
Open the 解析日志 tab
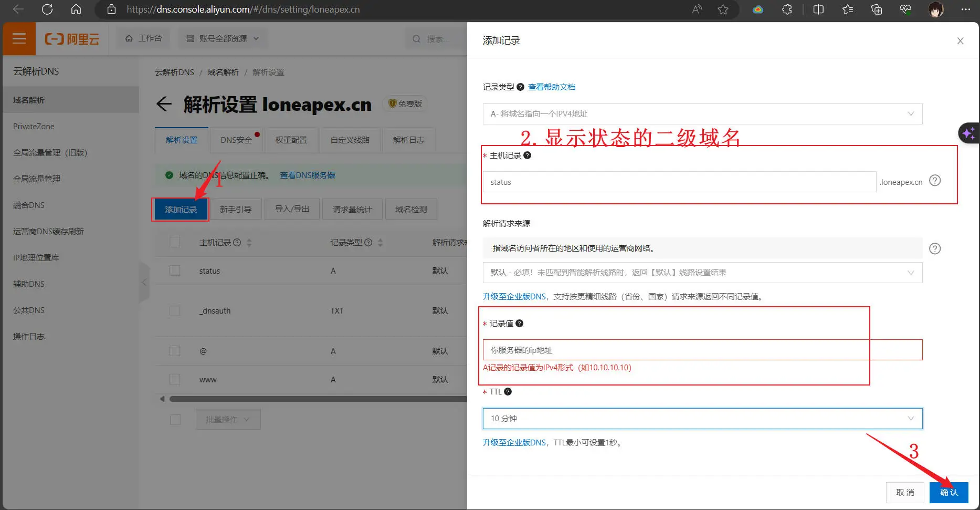(x=408, y=140)
